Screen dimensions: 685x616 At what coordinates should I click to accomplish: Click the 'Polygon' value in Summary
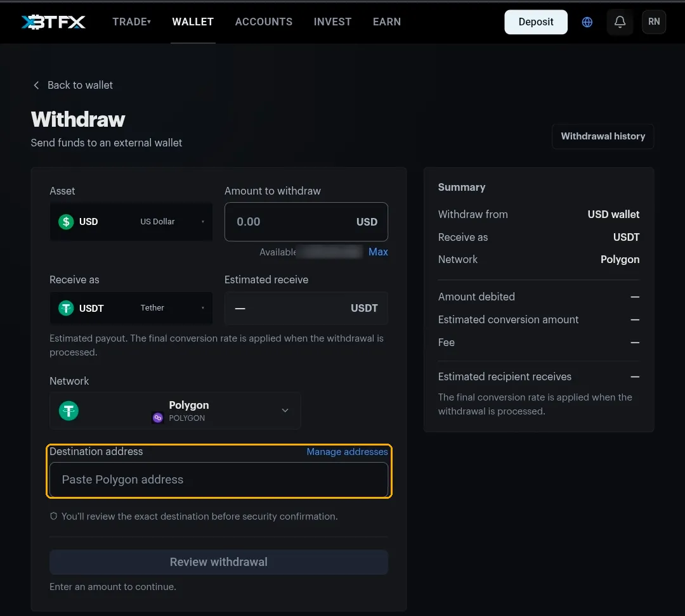[x=620, y=260]
